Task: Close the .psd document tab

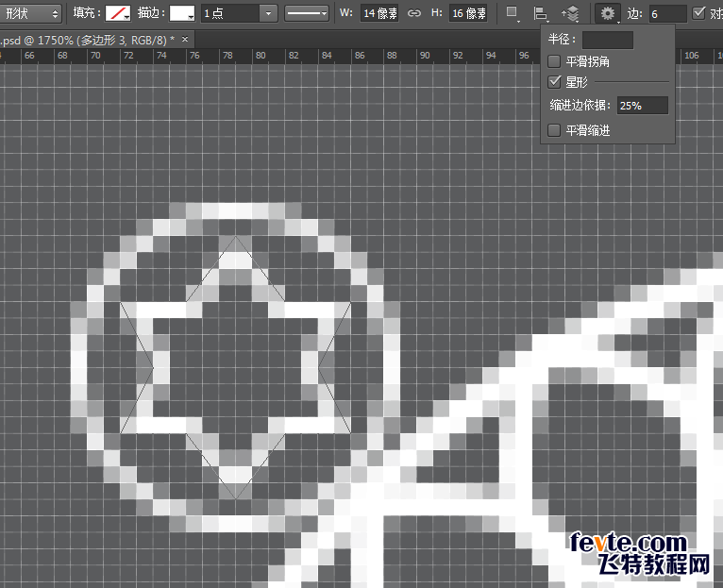Action: pyautogui.click(x=185, y=40)
